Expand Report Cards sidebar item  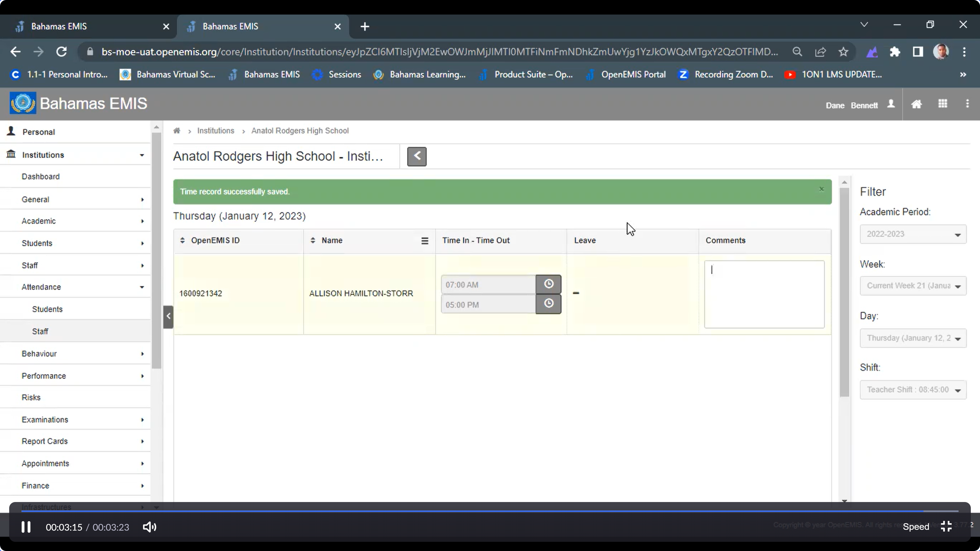point(75,441)
